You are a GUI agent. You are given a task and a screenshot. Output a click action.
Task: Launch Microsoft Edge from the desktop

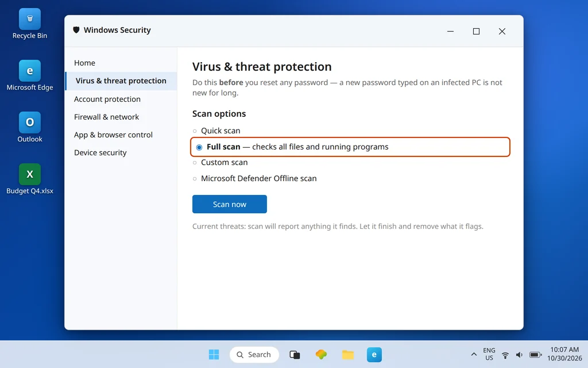tap(30, 75)
